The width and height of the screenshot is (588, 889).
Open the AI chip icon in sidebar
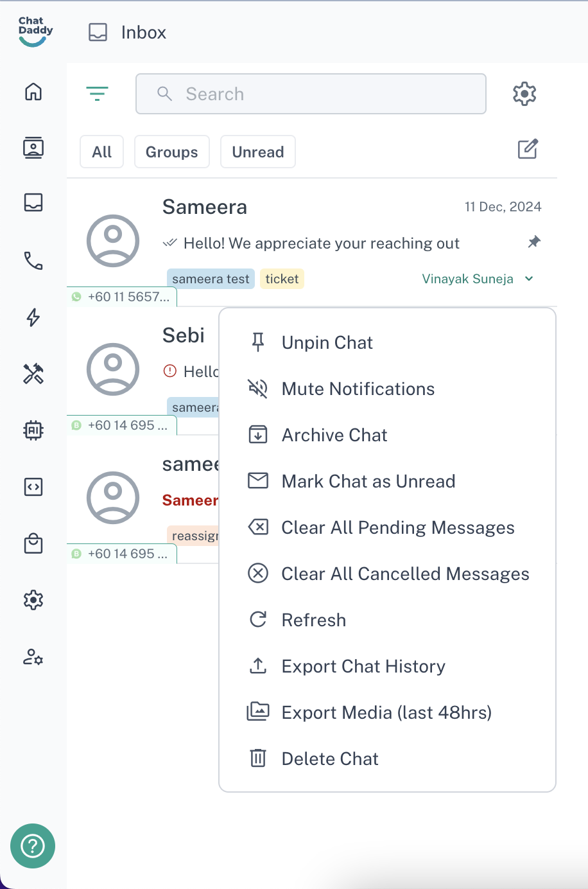click(33, 430)
